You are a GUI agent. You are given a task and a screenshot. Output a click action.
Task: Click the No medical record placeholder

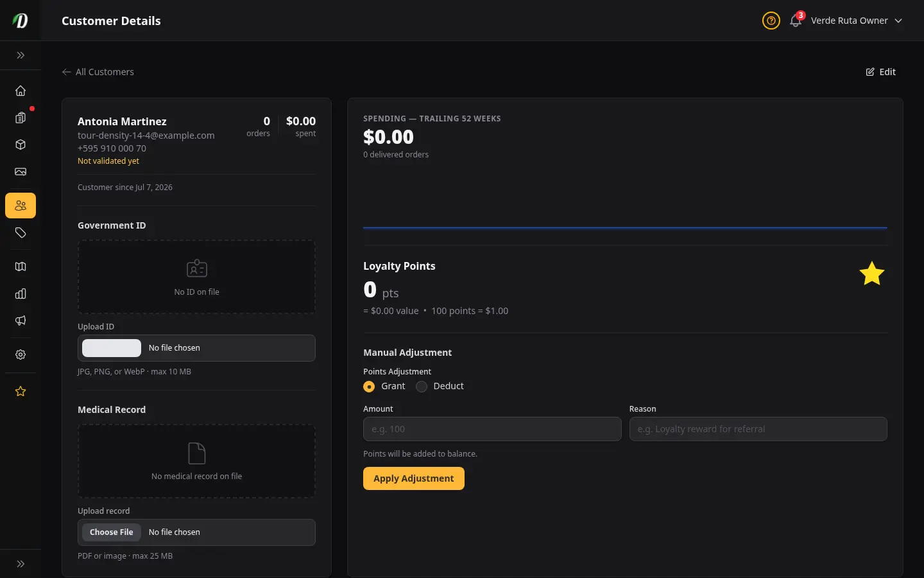(196, 461)
